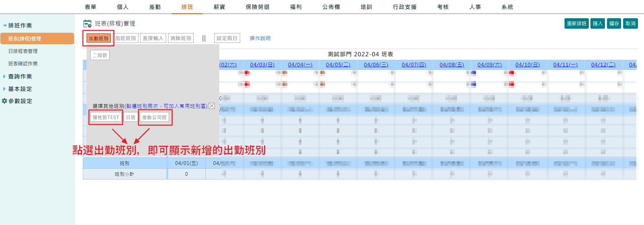Open 日排程表管理 in sidebar
The height and width of the screenshot is (225, 644).
coord(23,51)
